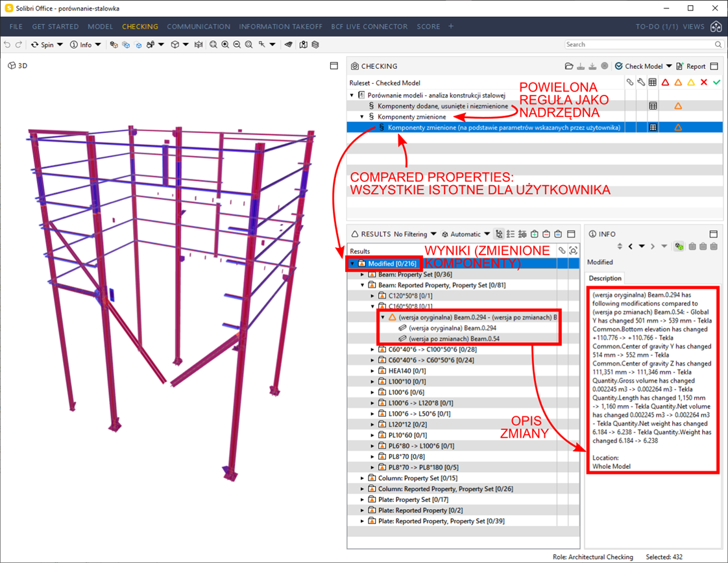
Task: Click the grid plane icon in toolbar
Action: click(x=288, y=45)
